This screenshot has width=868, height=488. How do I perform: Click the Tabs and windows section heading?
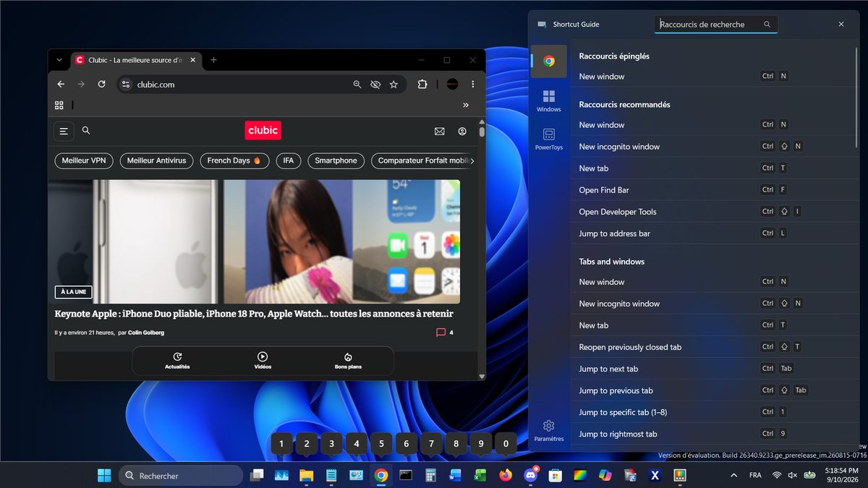coord(612,262)
